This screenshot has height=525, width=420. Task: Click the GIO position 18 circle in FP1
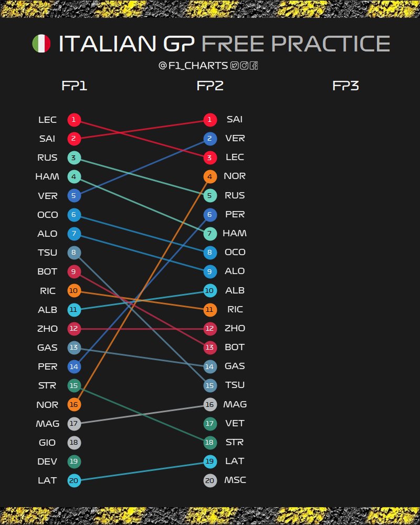[74, 442]
